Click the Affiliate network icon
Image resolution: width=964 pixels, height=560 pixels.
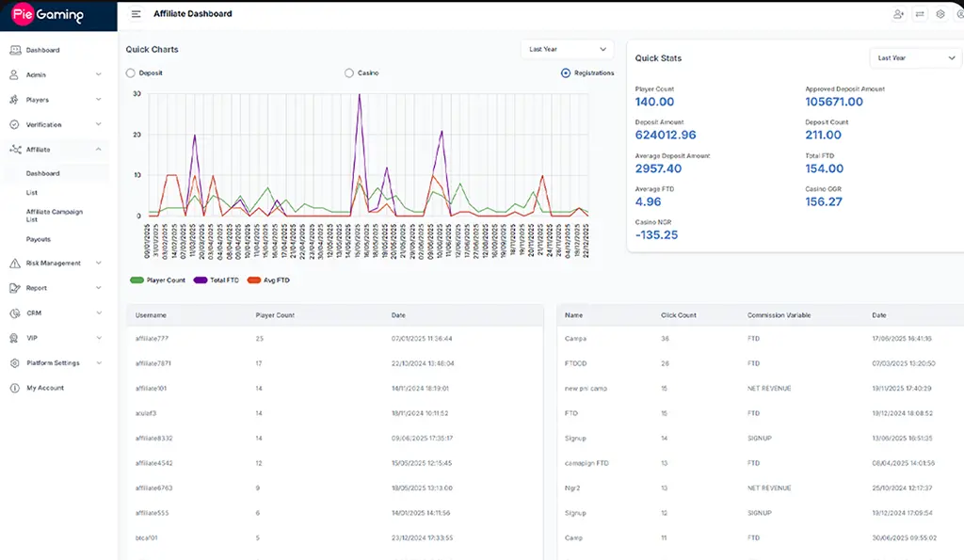pyautogui.click(x=15, y=150)
